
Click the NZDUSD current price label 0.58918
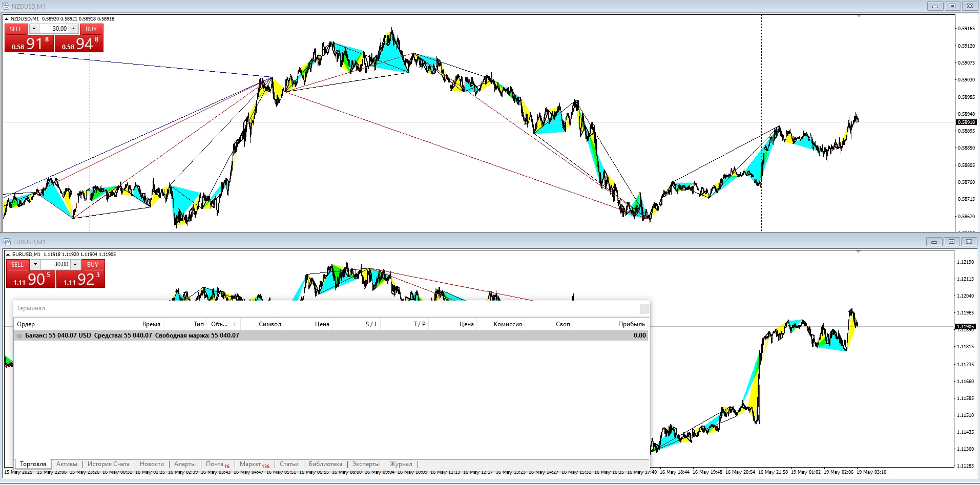tap(966, 122)
